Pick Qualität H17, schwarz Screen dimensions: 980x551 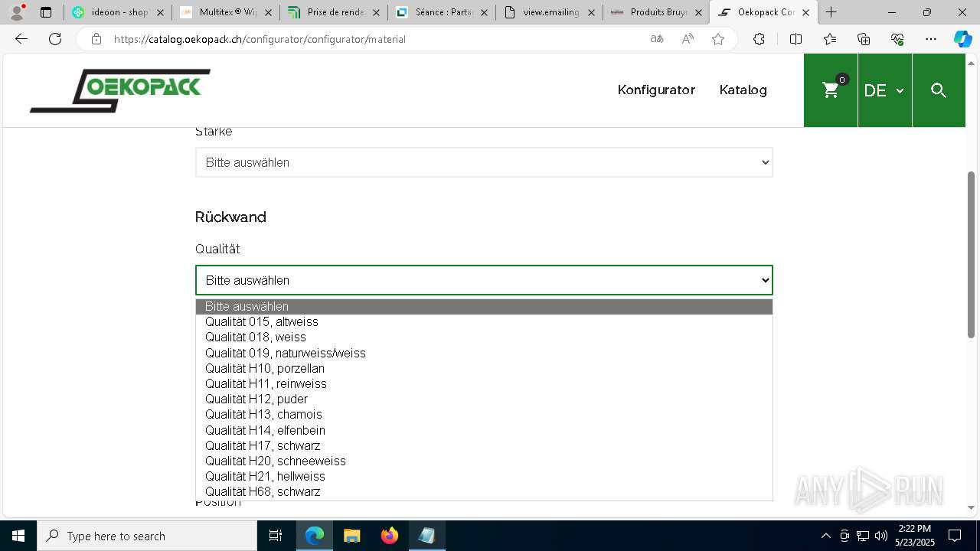[x=484, y=445]
